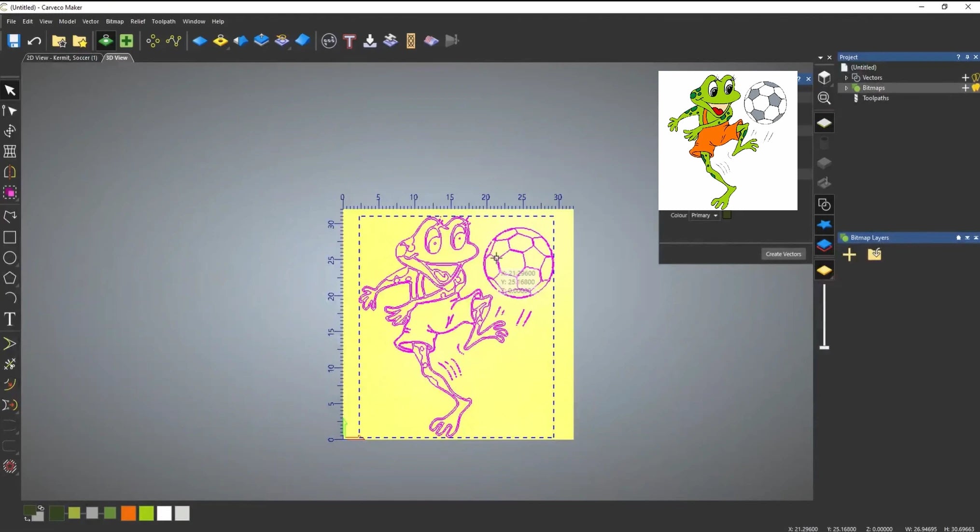Screen dimensions: 980x532
Task: Toggle visibility bulb for Bitmaps
Action: tap(976, 88)
